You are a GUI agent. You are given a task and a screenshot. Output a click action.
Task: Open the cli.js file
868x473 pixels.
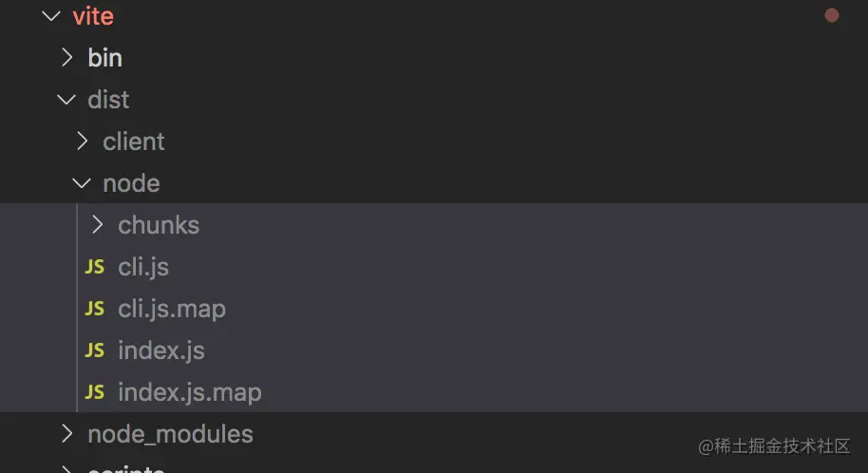coord(143,267)
